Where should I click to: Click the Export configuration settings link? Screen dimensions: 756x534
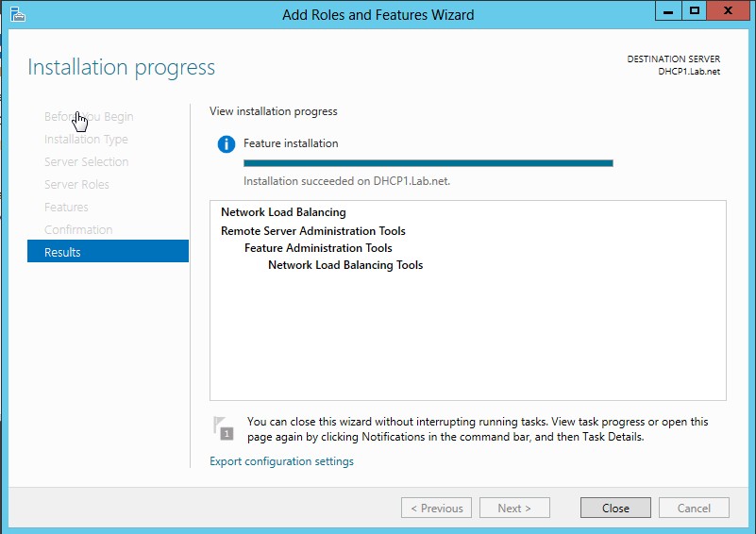[x=281, y=461]
